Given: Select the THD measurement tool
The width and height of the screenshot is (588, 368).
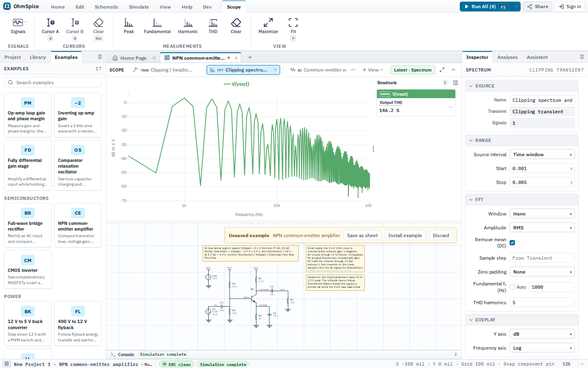Looking at the screenshot, I should coord(213,27).
